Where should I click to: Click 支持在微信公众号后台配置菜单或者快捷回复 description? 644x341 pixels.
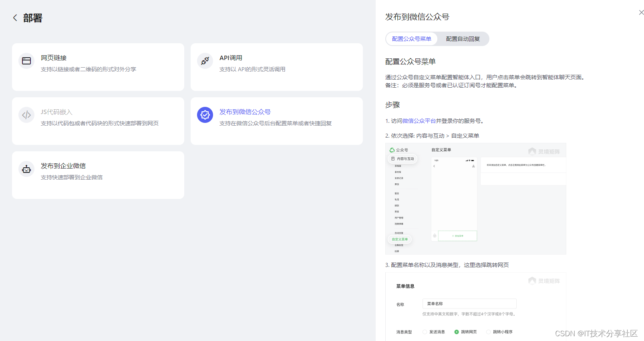[276, 123]
